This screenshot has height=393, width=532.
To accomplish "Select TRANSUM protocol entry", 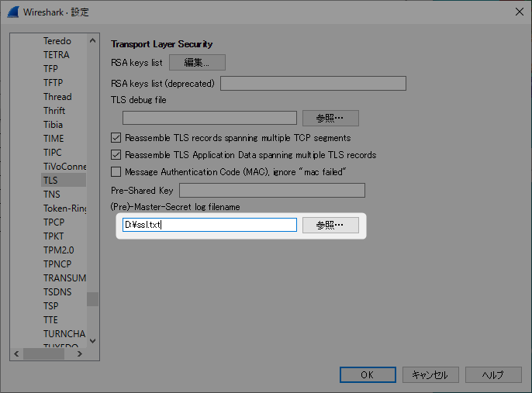I will tap(64, 278).
